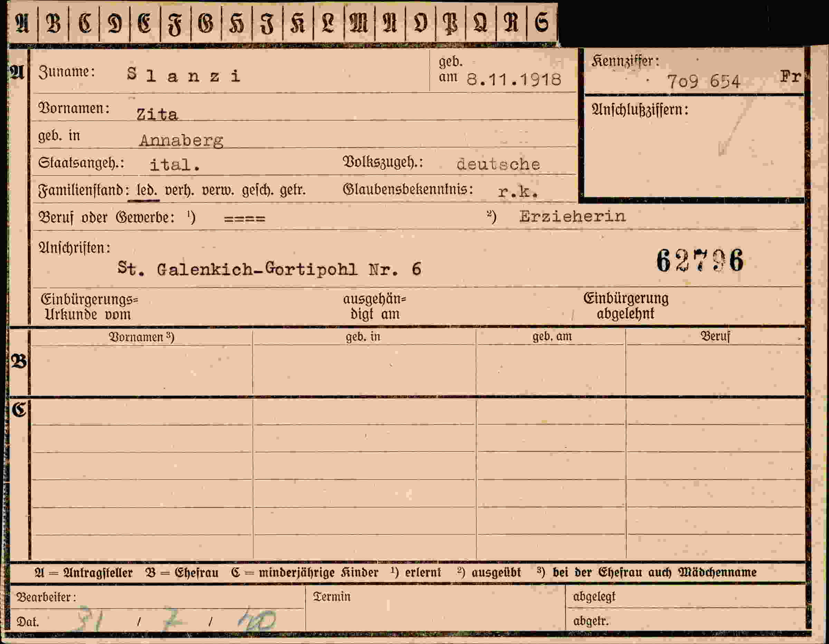This screenshot has height=644, width=829.
Task: Click the typed surname "Slanzi"
Action: (184, 75)
